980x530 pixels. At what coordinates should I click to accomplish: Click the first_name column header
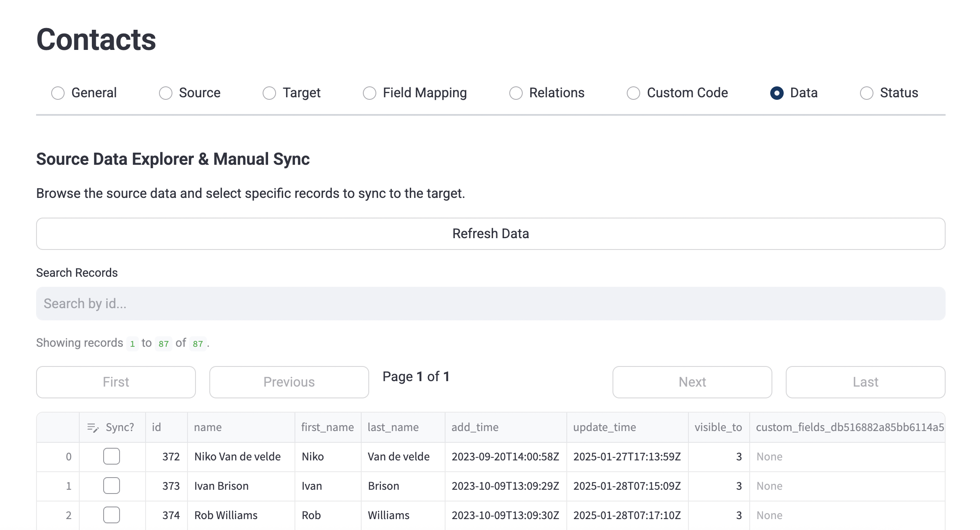pos(328,427)
